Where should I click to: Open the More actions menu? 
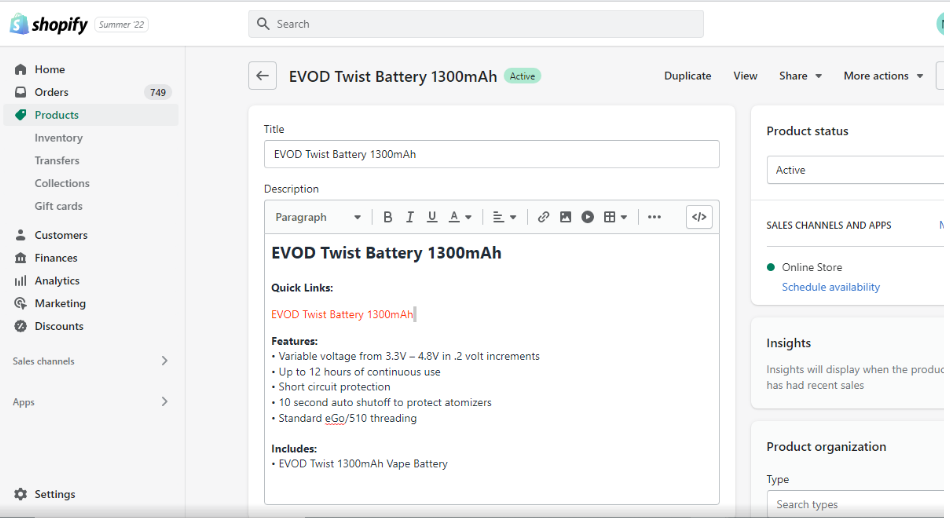pyautogui.click(x=883, y=76)
